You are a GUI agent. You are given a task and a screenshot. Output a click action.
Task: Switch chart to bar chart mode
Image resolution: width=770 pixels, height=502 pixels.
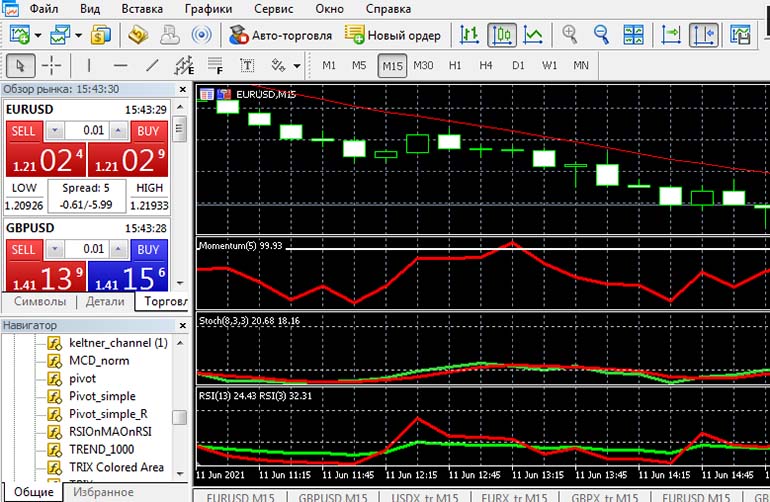click(469, 35)
